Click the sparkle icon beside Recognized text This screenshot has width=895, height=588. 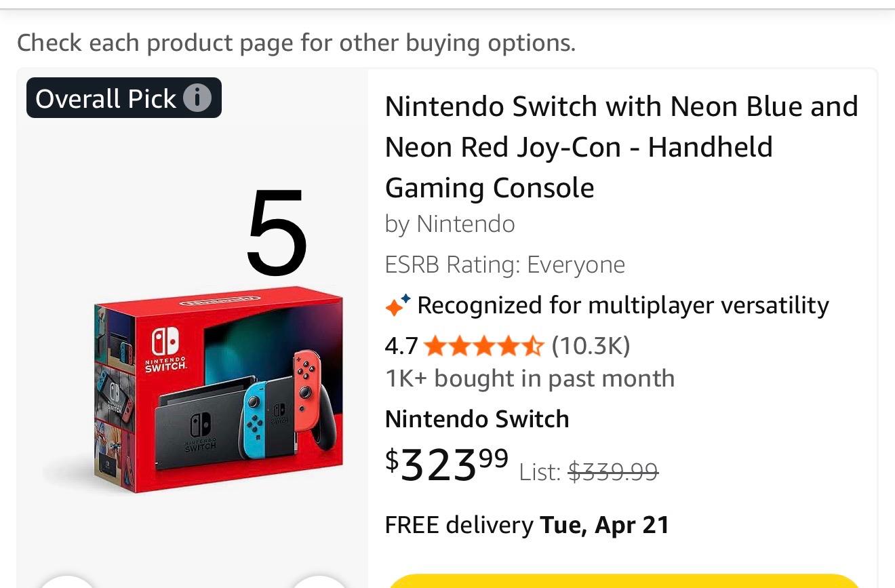tap(397, 306)
